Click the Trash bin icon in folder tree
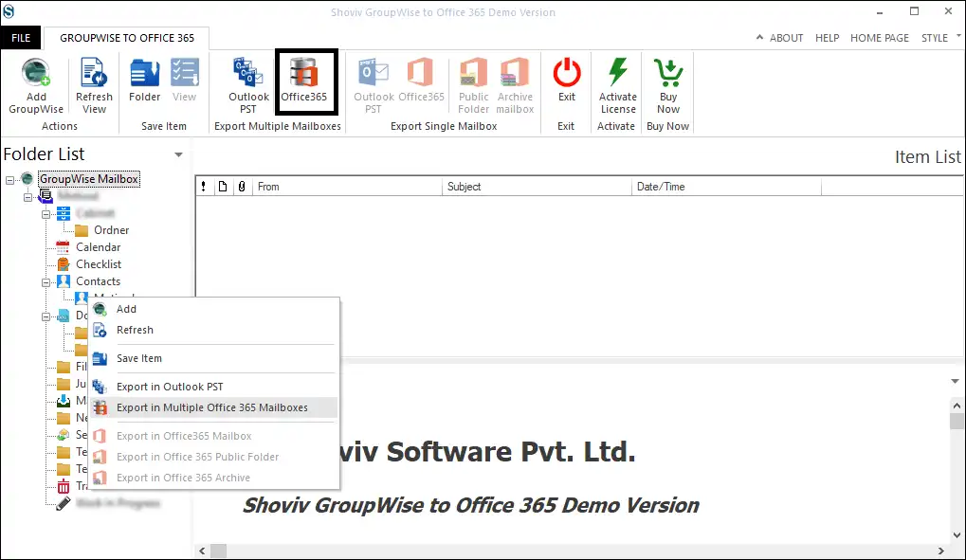The width and height of the screenshot is (966, 560). point(63,486)
